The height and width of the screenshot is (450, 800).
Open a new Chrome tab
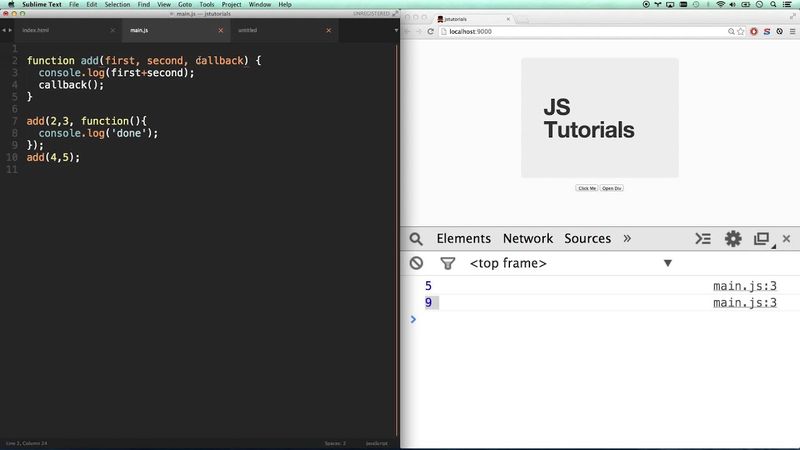point(522,19)
